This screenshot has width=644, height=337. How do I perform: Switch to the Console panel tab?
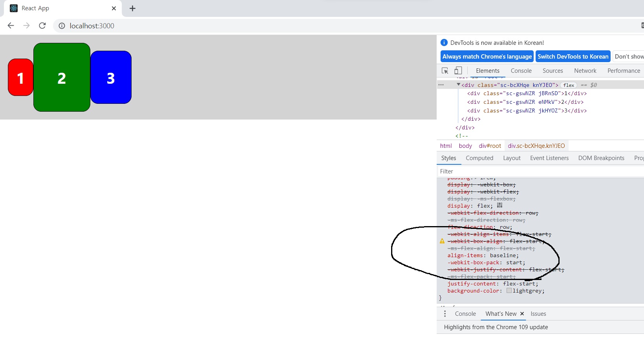pyautogui.click(x=521, y=71)
